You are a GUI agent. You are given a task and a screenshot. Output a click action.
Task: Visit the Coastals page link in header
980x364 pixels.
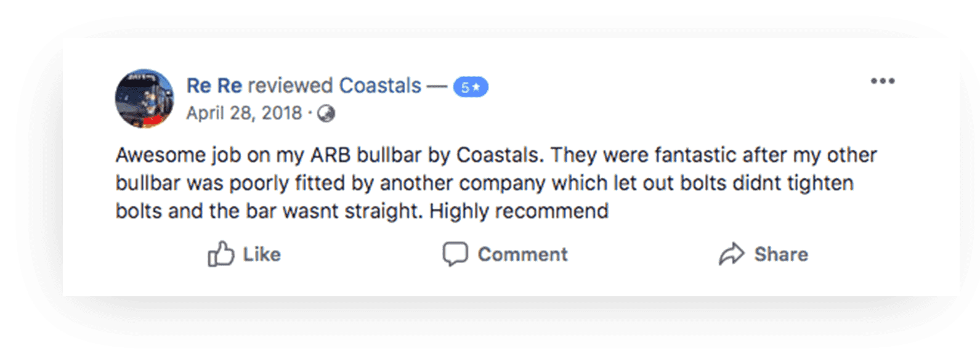coord(380,86)
